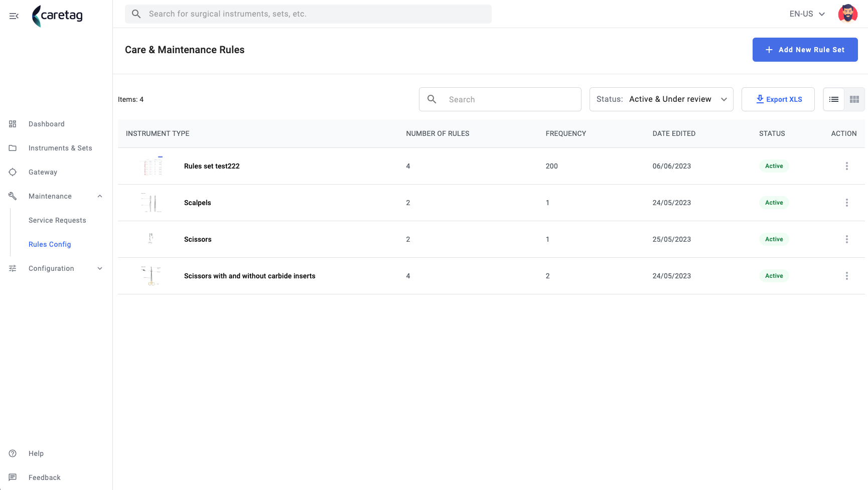Focus the rules table Search field

(x=500, y=99)
